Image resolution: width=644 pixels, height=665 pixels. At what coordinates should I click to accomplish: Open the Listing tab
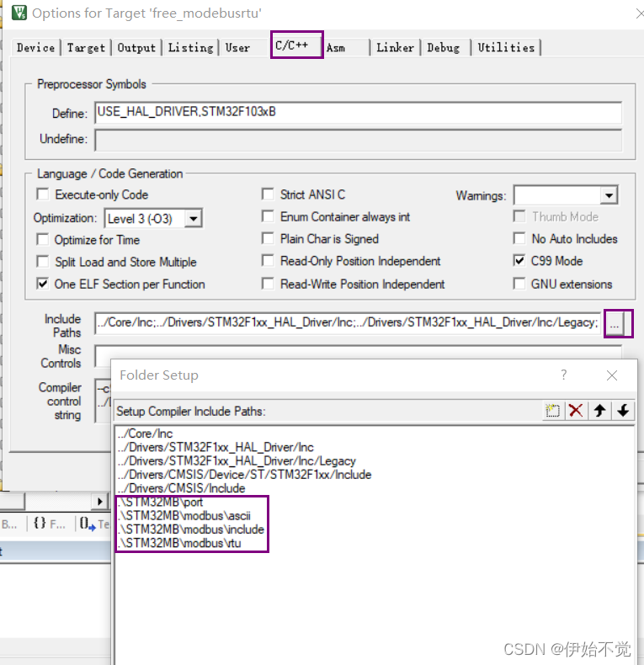(190, 47)
